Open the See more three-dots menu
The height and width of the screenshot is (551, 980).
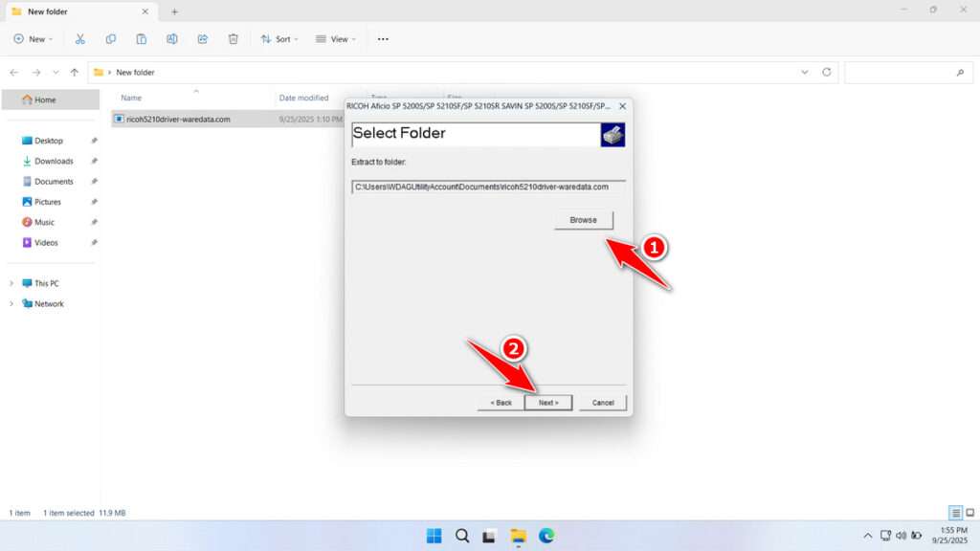pyautogui.click(x=383, y=38)
